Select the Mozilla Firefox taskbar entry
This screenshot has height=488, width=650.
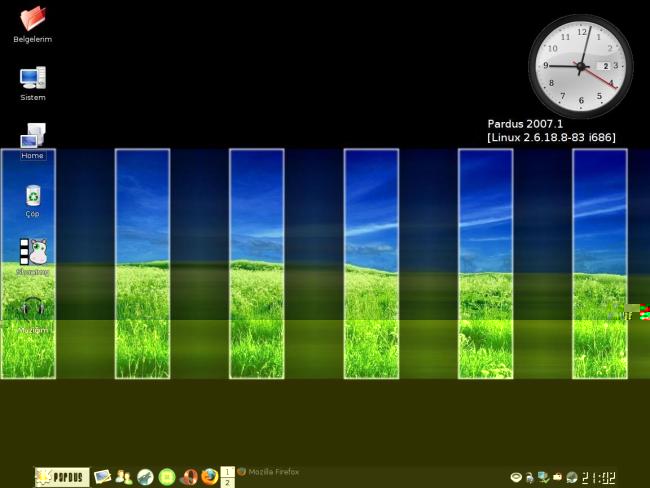(268, 472)
